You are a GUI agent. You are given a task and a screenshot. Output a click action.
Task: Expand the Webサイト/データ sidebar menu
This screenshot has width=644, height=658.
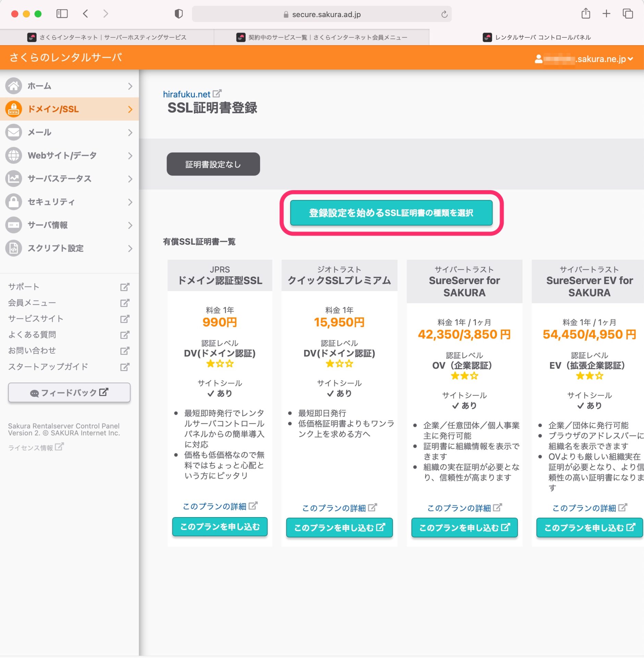click(x=69, y=156)
